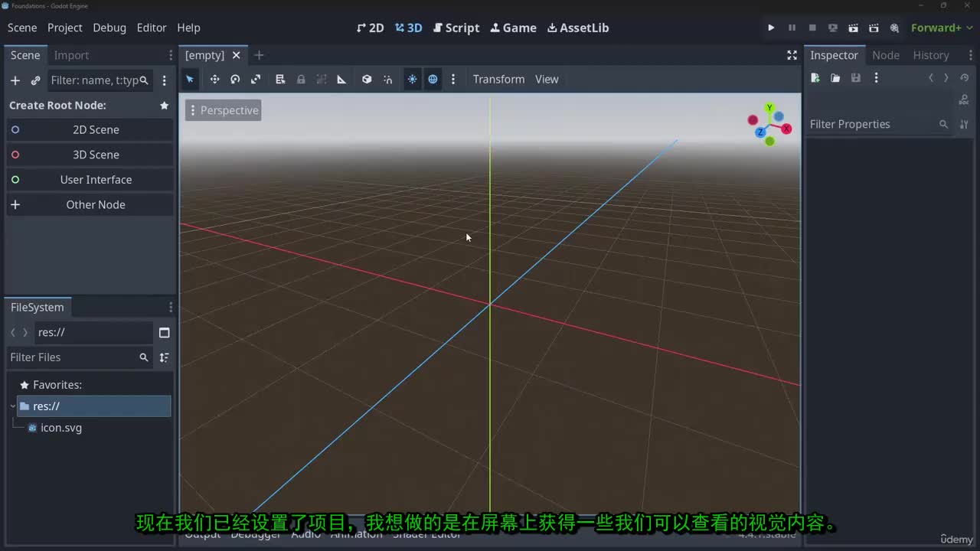Choose Other Node as root
This screenshot has height=551, width=980.
point(90,204)
